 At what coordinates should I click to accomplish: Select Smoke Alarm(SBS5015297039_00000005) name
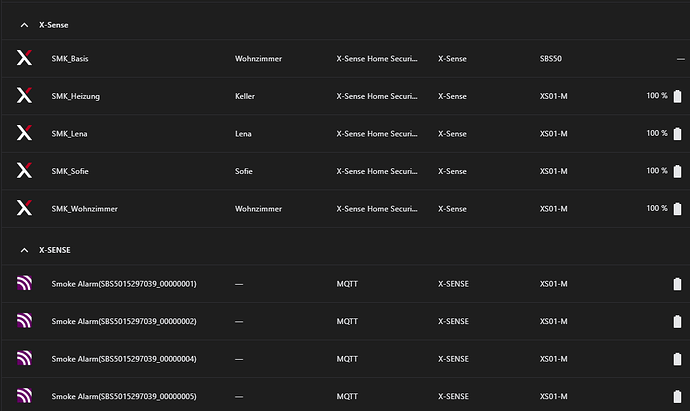tap(124, 396)
